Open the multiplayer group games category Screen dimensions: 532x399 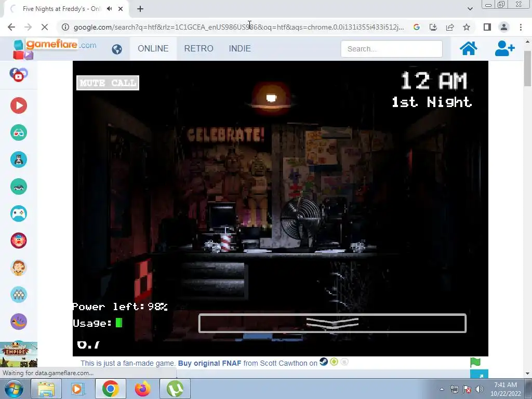pyautogui.click(x=19, y=295)
